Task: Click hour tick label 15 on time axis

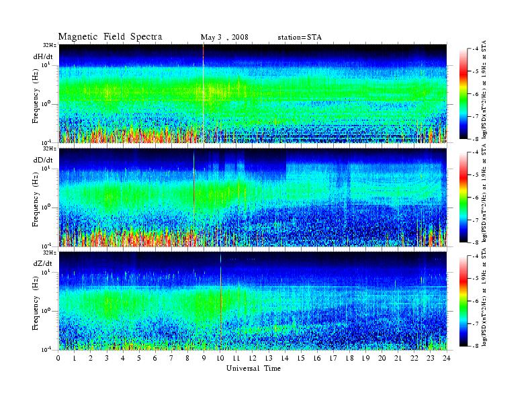Action: pyautogui.click(x=301, y=359)
